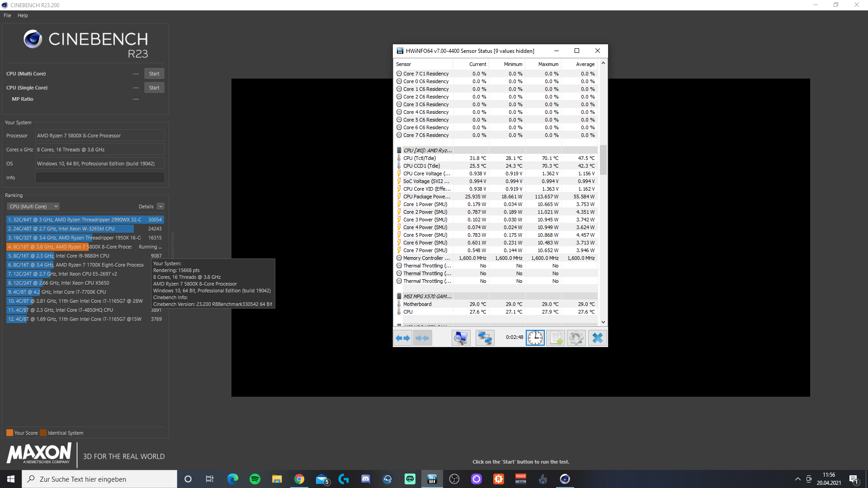Reset sensor timer with clock icon
The width and height of the screenshot is (868, 488).
click(535, 338)
